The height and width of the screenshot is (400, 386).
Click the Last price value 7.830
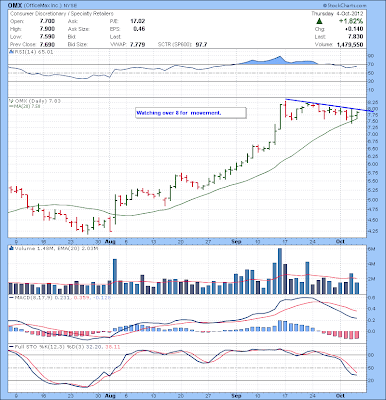pos(356,36)
